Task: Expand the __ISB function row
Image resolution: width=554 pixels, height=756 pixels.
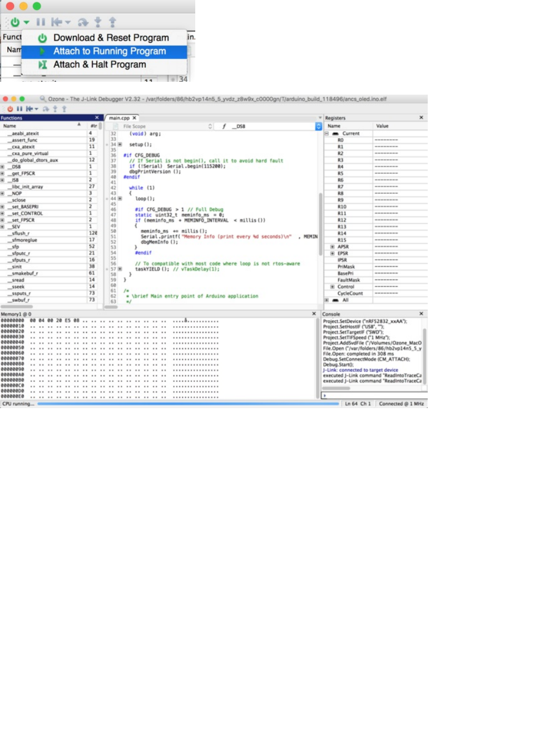Action: tap(2, 180)
